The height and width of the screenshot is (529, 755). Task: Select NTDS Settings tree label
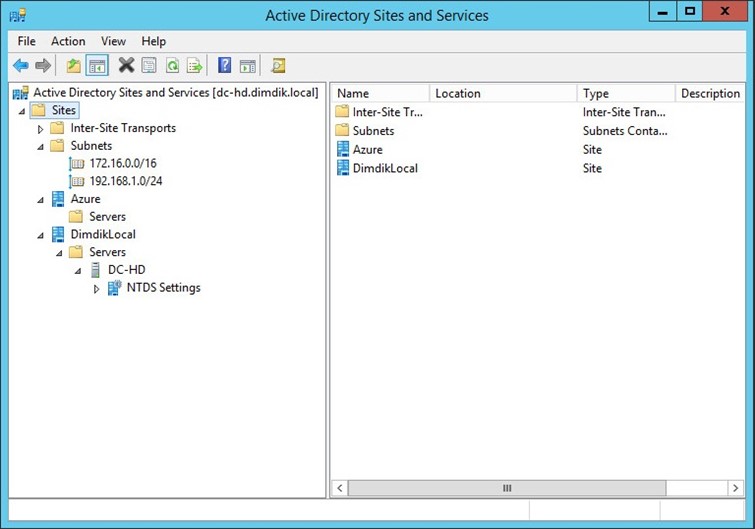(x=164, y=288)
